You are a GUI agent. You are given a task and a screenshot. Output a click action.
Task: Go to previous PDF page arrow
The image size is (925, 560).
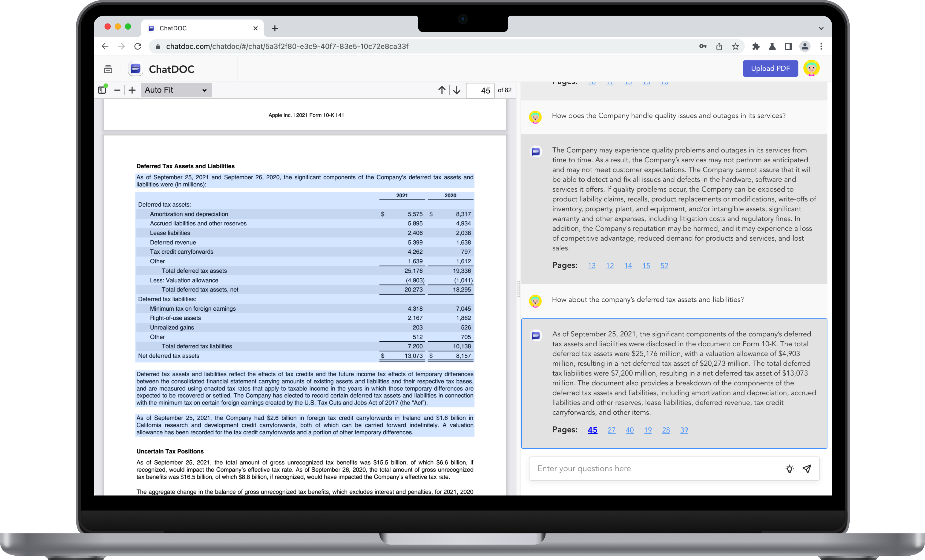[442, 90]
